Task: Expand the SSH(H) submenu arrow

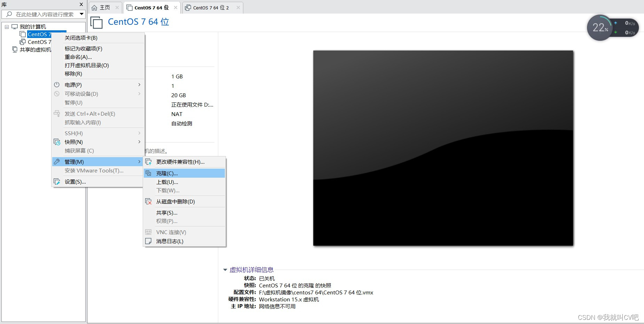Action: point(139,133)
